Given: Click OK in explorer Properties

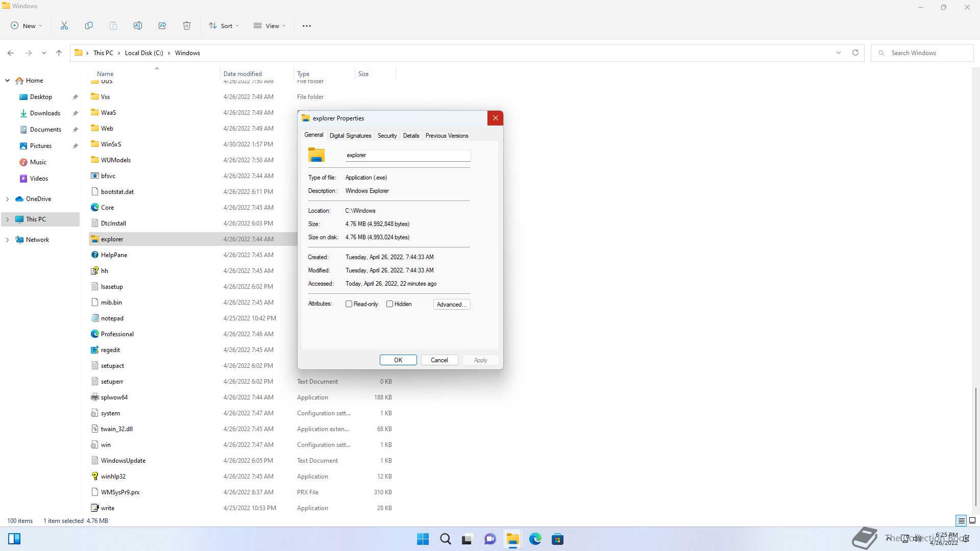Looking at the screenshot, I should pos(398,360).
